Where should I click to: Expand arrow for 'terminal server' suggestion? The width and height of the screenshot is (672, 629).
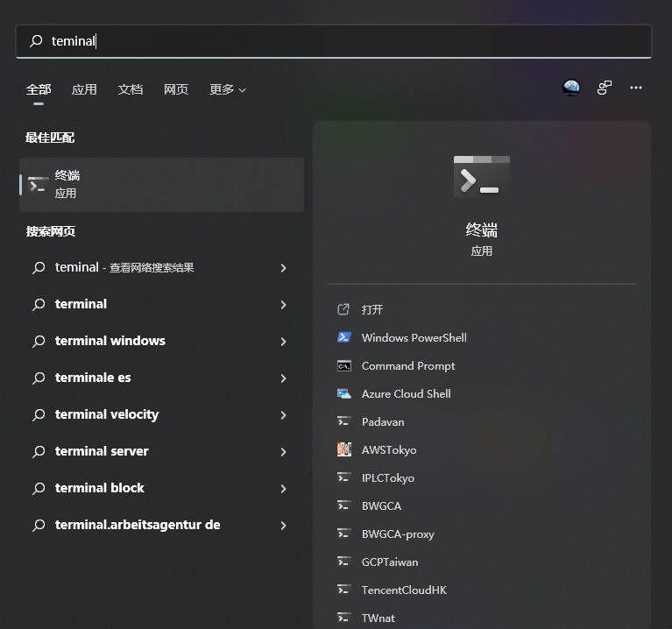pyautogui.click(x=283, y=452)
